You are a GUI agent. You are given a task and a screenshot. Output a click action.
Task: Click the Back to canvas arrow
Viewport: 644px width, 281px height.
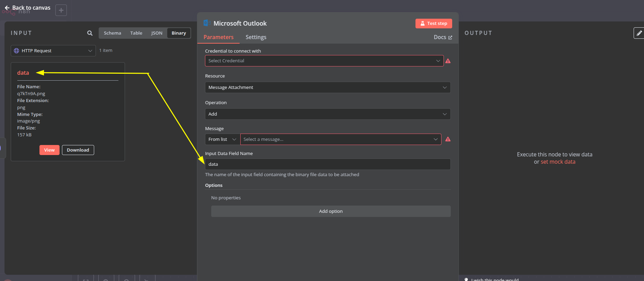coord(7,8)
